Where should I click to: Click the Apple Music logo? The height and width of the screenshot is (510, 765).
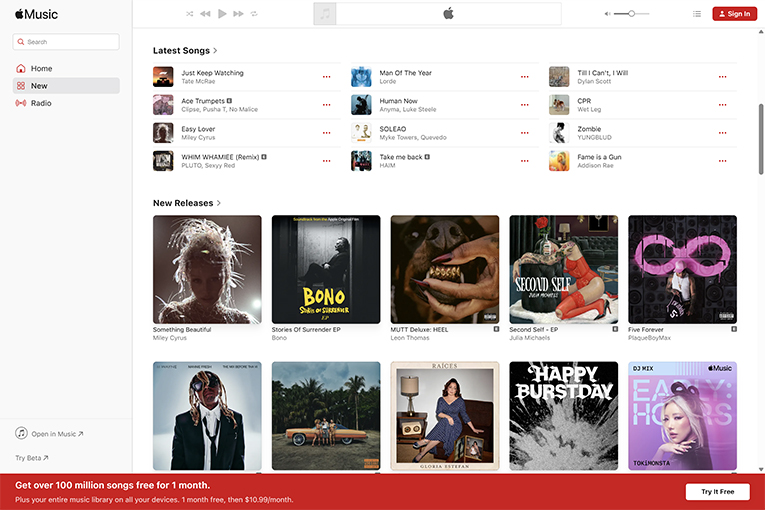click(36, 14)
